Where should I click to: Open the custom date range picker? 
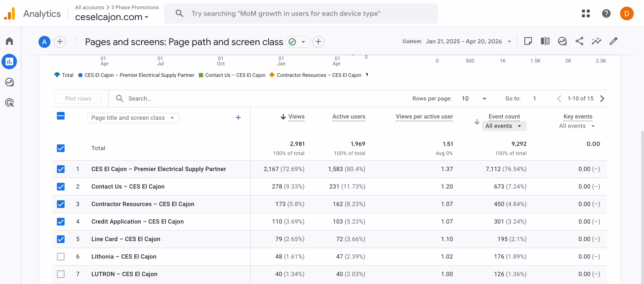(x=464, y=41)
